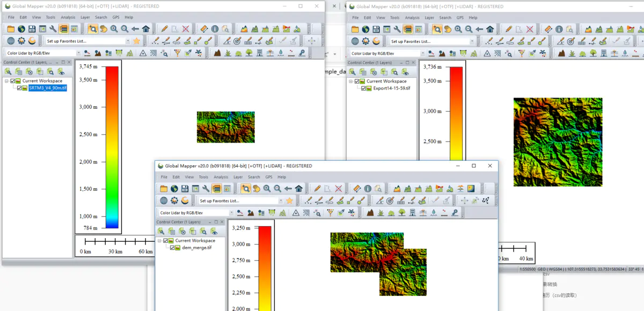Image resolution: width=644 pixels, height=311 pixels.
Task: Open Search menu in Export14 window
Action: (x=445, y=18)
